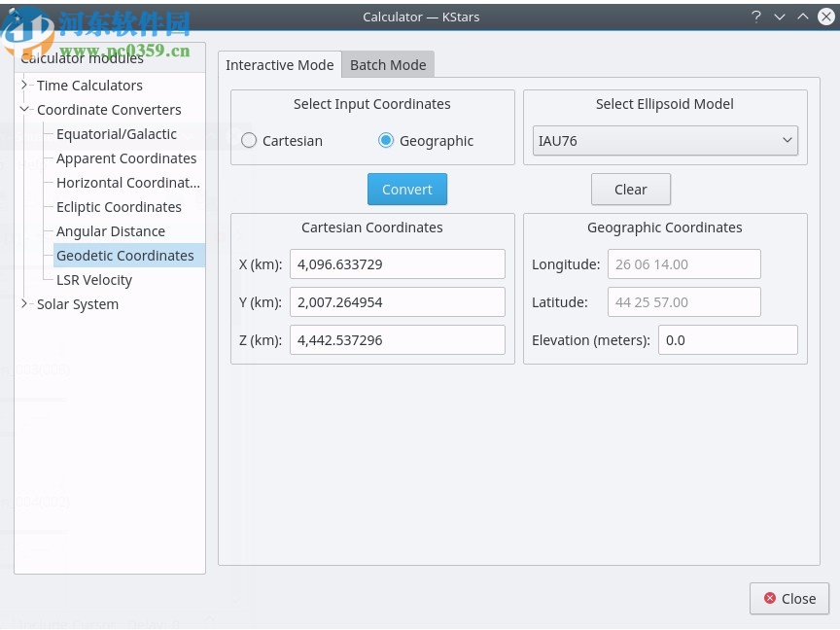Open the LSR Velocity module

(x=94, y=280)
